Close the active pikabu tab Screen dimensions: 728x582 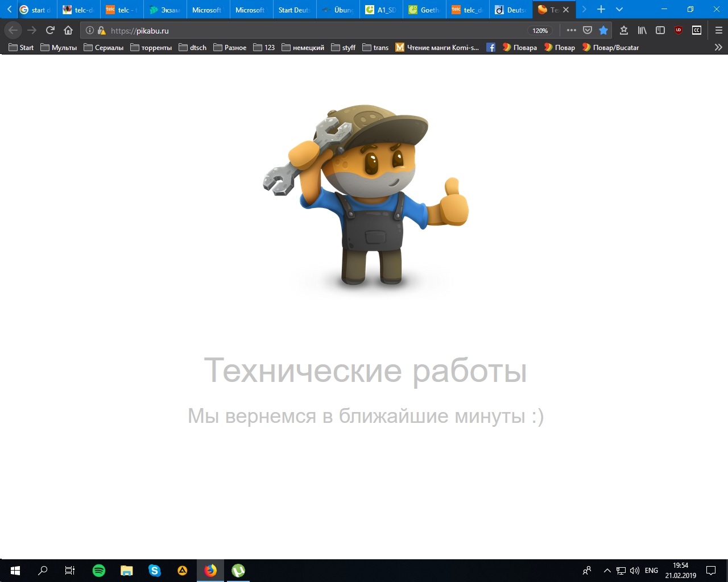(x=566, y=10)
